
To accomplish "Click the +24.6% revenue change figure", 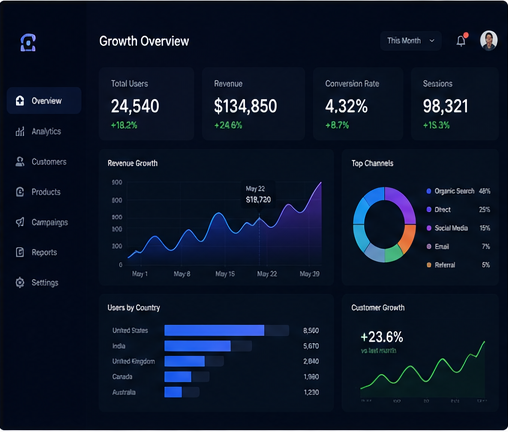I will pyautogui.click(x=228, y=125).
